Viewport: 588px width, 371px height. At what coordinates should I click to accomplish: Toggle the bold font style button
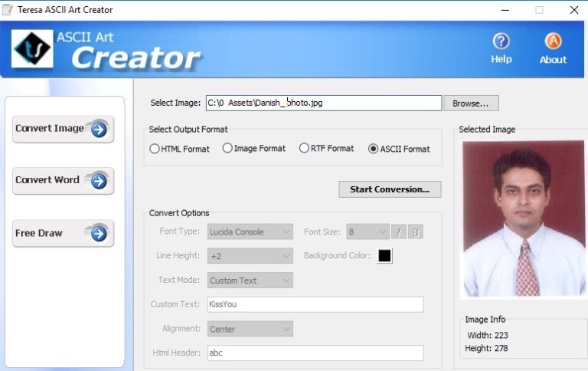point(415,232)
